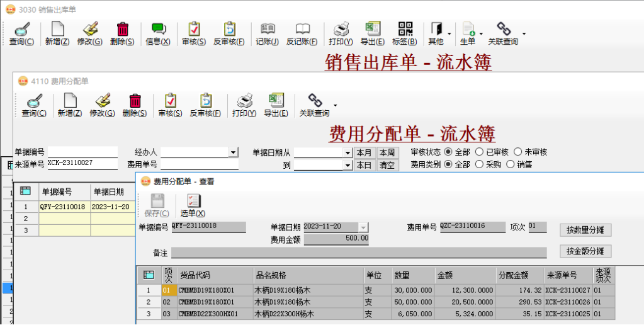Click 货品代码 cell CMBMBD22X300HX01
The width and height of the screenshot is (644, 325).
point(216,314)
